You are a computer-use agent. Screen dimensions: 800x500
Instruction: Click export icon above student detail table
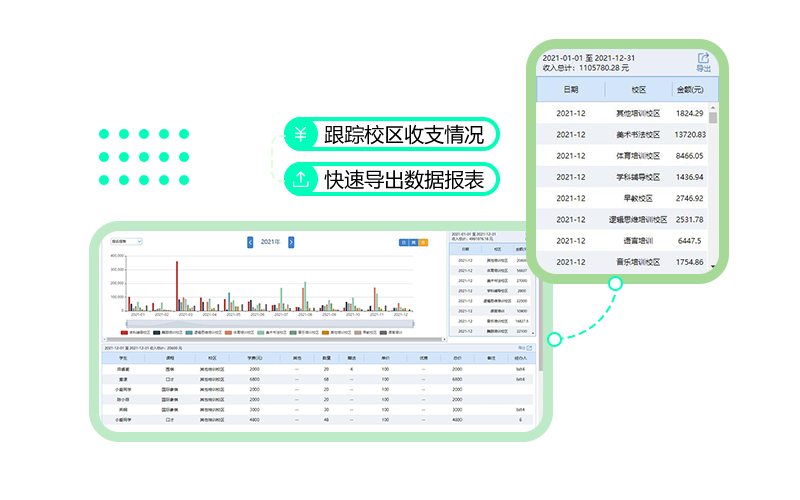click(x=529, y=347)
